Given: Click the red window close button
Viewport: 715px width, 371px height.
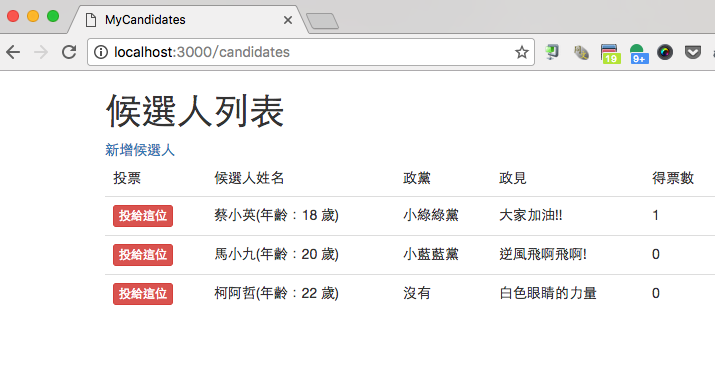Looking at the screenshot, I should click(x=13, y=16).
